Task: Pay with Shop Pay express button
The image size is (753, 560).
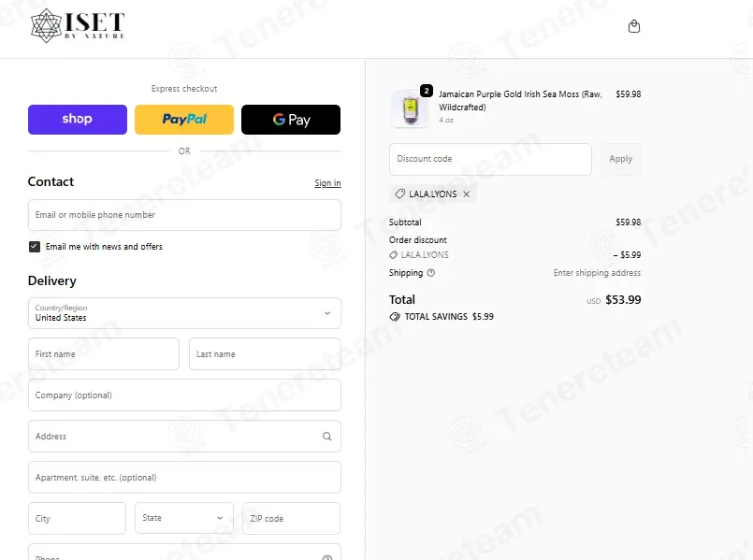Action: tap(78, 120)
